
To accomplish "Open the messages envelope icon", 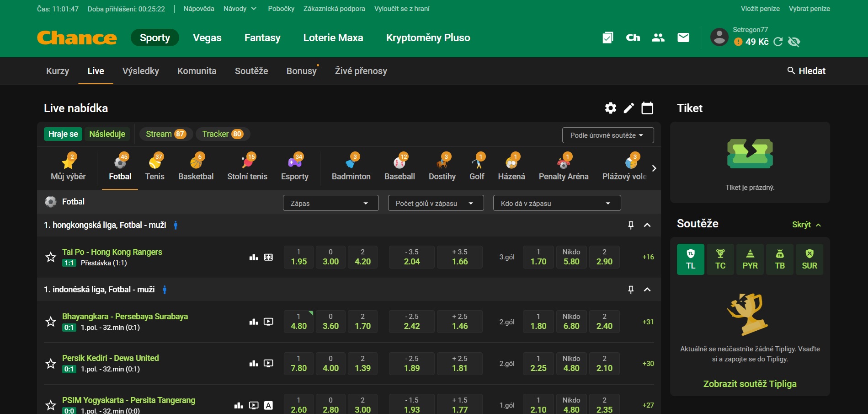I will coord(683,38).
